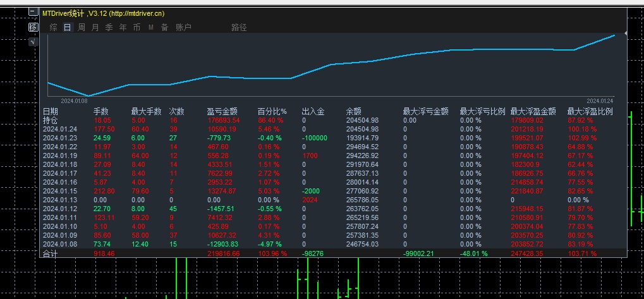Select the 年 yearly tab
This screenshot has width=644, height=299.
[123, 28]
